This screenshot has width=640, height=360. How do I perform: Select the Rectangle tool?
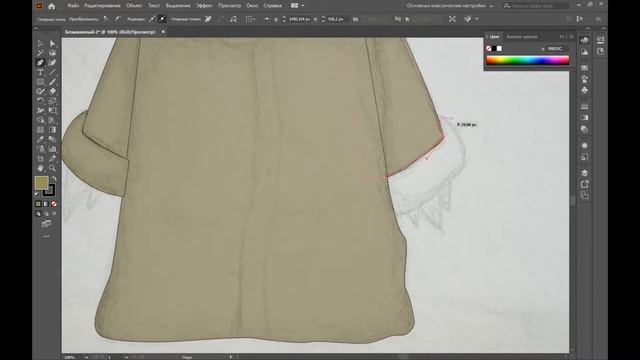coord(40,82)
